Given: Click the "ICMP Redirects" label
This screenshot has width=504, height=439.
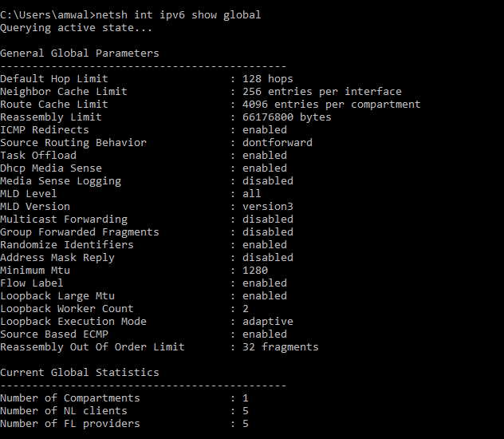Looking at the screenshot, I should pyautogui.click(x=45, y=130).
